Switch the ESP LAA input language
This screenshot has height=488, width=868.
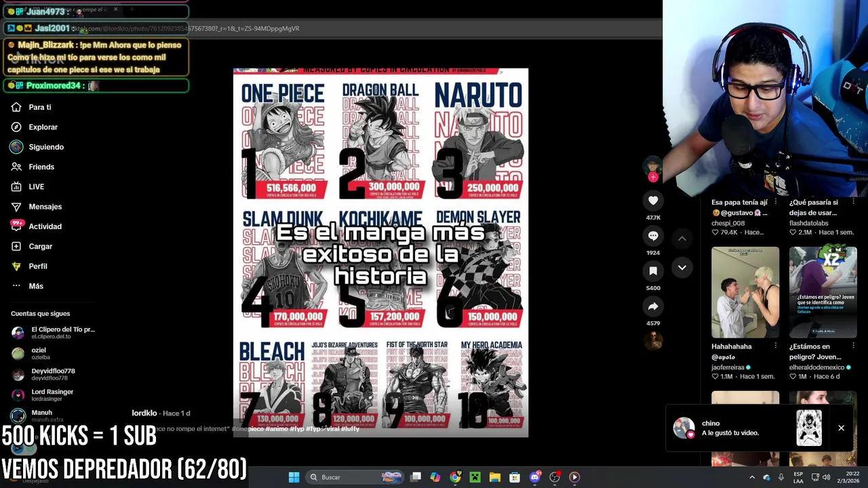[x=799, y=477]
